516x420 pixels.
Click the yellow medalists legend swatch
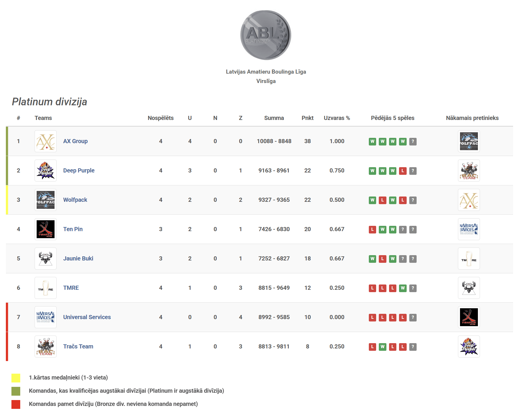point(16,378)
